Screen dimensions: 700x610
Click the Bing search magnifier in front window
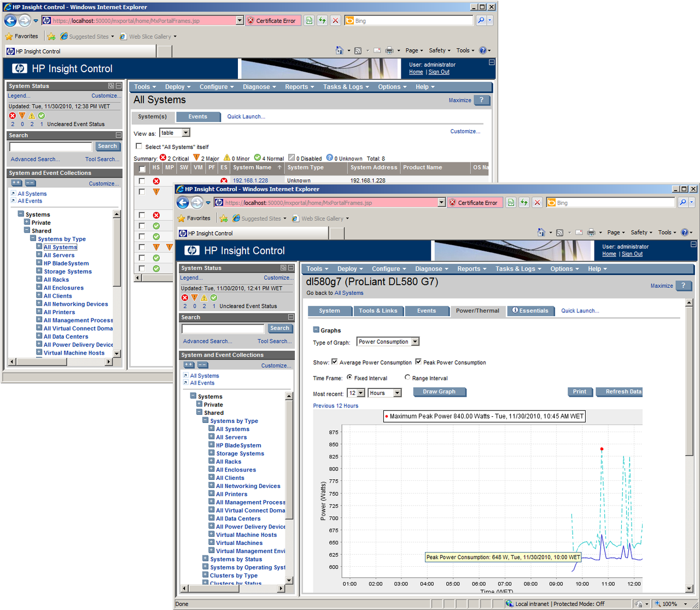(x=683, y=202)
